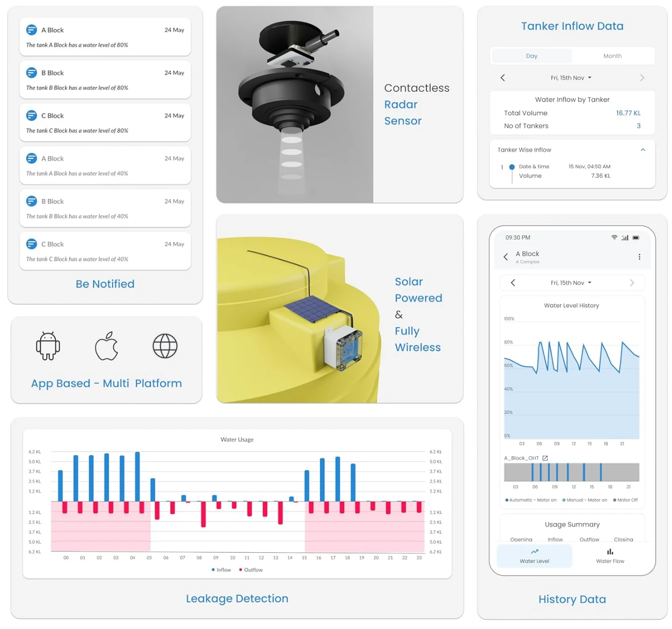Open B Block water level 40% notification
This screenshot has width=672, height=629.
click(x=105, y=208)
